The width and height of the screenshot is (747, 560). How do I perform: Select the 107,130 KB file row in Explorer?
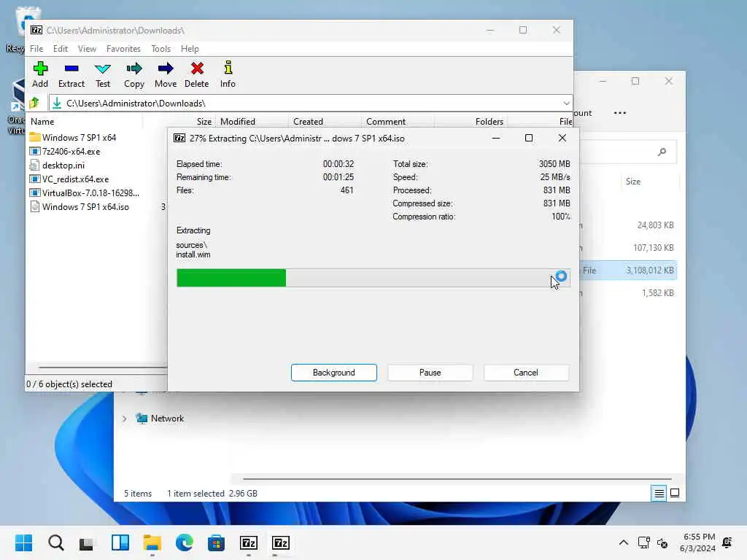628,248
